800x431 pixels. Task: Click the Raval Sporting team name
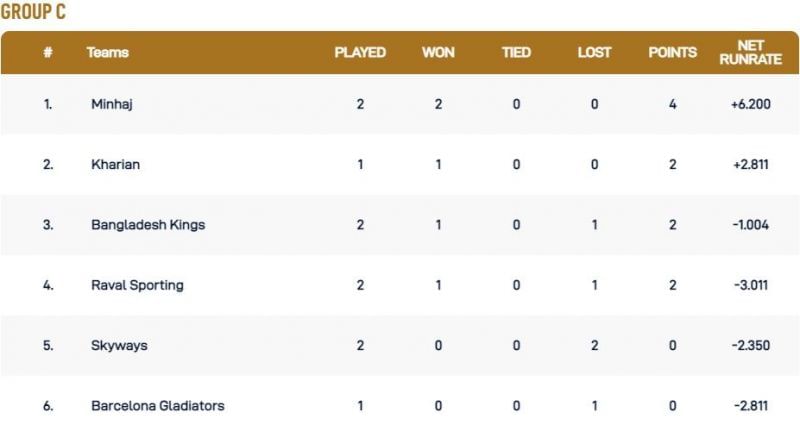137,285
